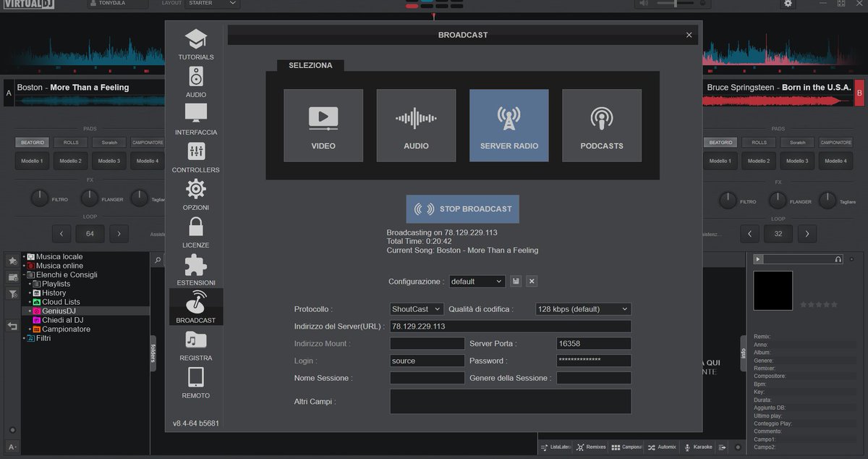Select Podcasts broadcast type
The image size is (868, 459).
(602, 125)
